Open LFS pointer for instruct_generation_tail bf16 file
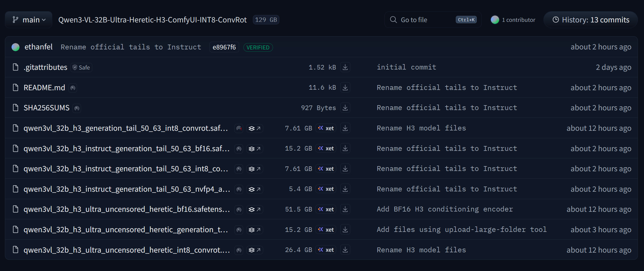 pos(255,149)
